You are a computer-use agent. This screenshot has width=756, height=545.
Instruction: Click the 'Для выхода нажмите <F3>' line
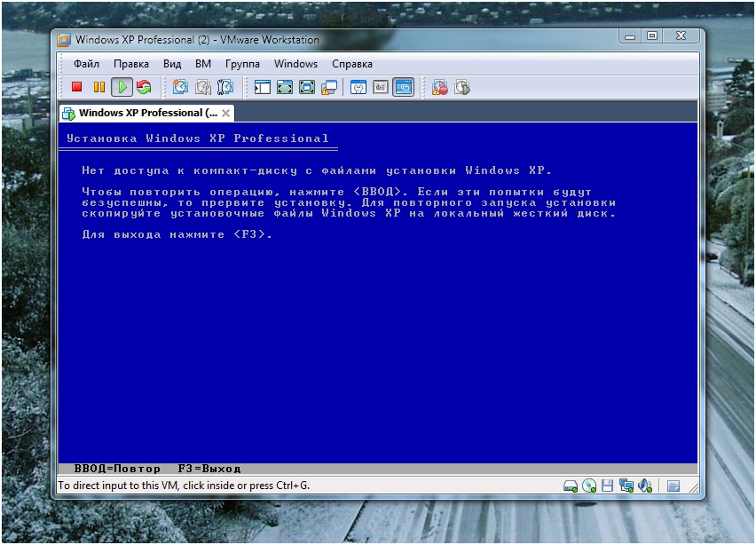tap(177, 234)
